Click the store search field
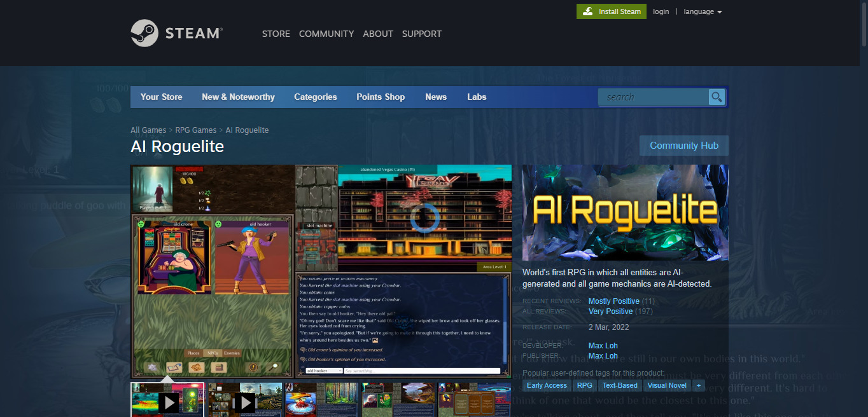This screenshot has height=417, width=868. [x=654, y=97]
